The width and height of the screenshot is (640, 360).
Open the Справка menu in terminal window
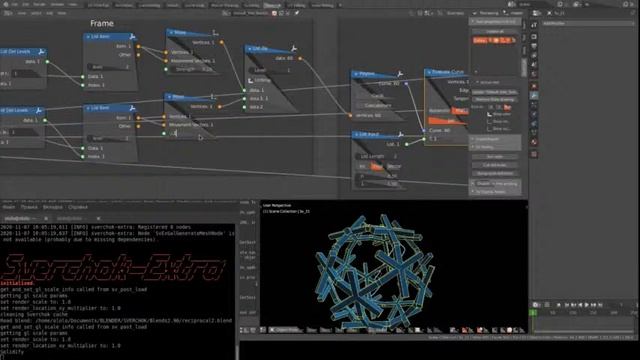[x=78, y=207]
